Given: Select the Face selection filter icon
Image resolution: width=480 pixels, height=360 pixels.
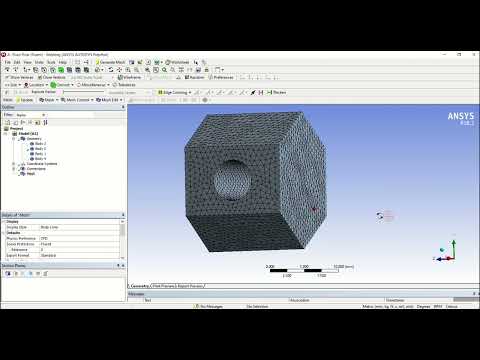Looking at the screenshot, I should coord(53,70).
